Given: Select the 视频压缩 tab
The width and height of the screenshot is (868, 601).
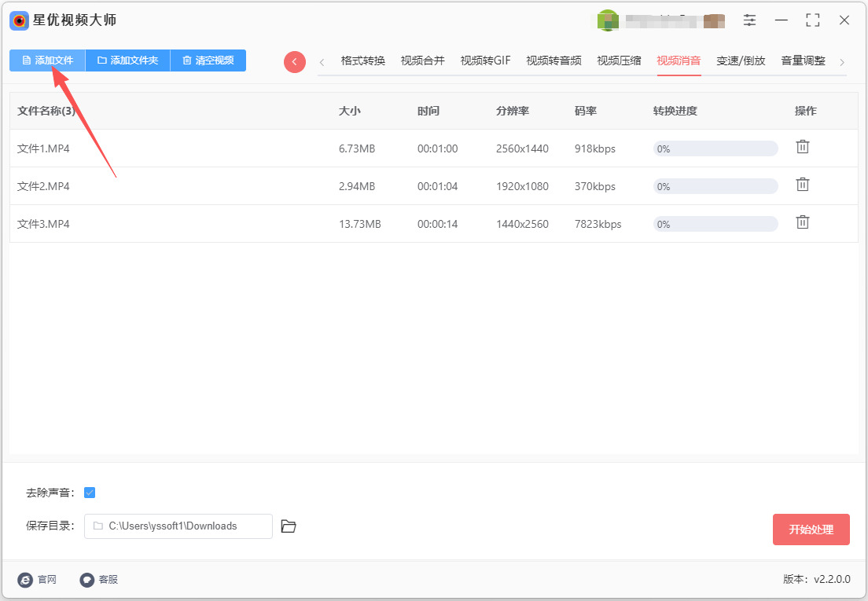Looking at the screenshot, I should pyautogui.click(x=620, y=60).
